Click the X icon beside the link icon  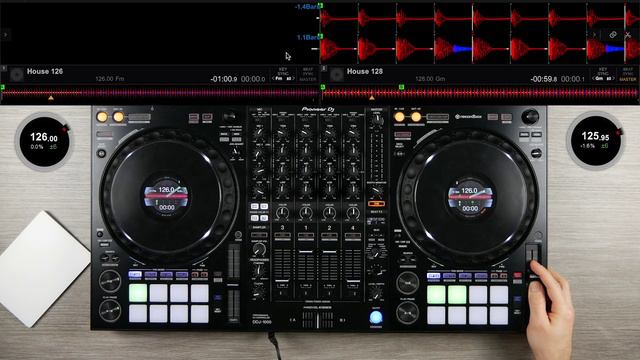(x=628, y=35)
